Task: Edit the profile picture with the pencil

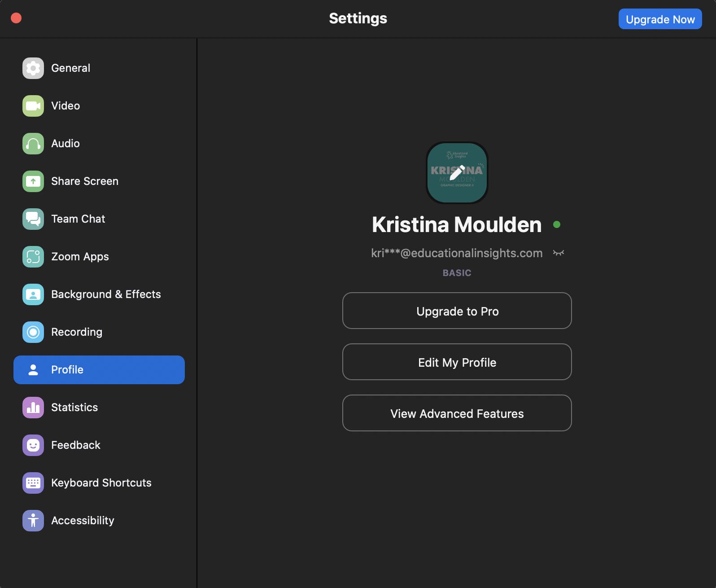Action: (x=457, y=173)
